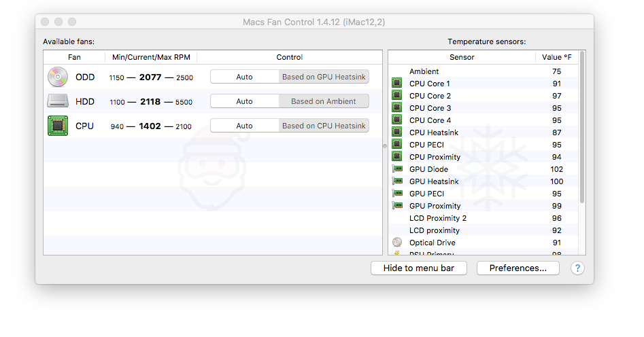Viewport: 644px width, 337px height.
Task: Click the GPU Diode value 102
Action: [x=556, y=169]
